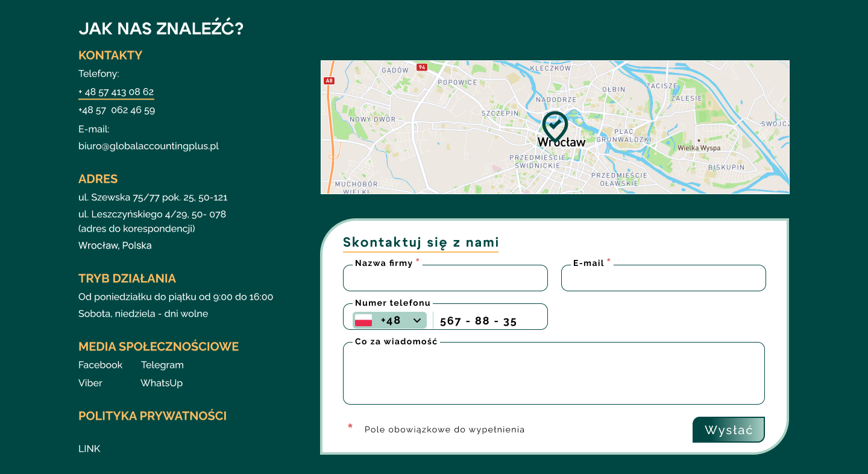Open the privacy policy LINK

pyautogui.click(x=89, y=449)
